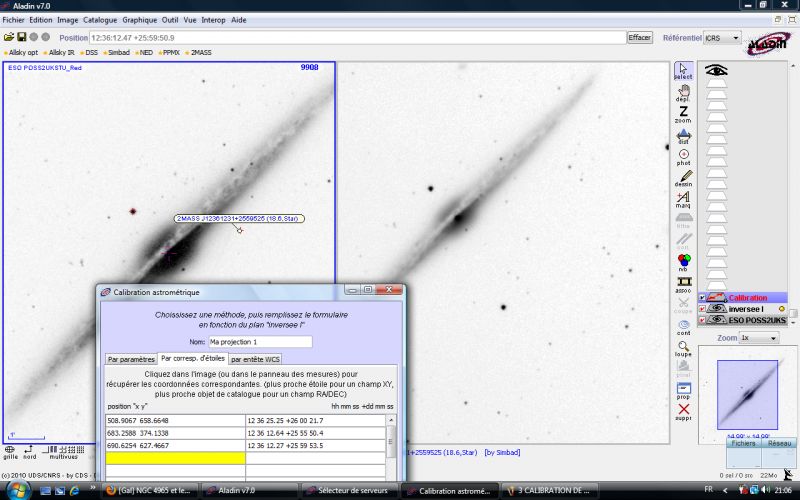The height and width of the screenshot is (500, 800).
Task: Open Firefox NGC 4965 taskbar item
Action: (x=149, y=491)
